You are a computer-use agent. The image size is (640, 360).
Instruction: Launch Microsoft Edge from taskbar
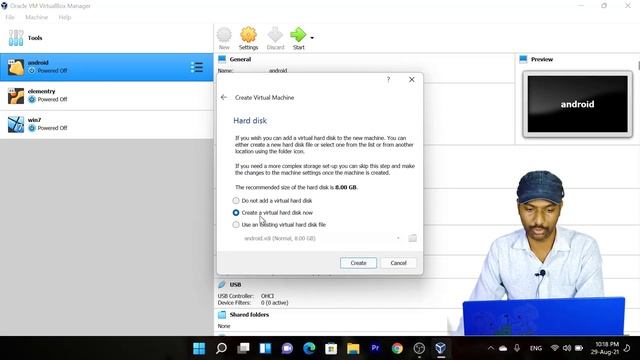[309, 348]
